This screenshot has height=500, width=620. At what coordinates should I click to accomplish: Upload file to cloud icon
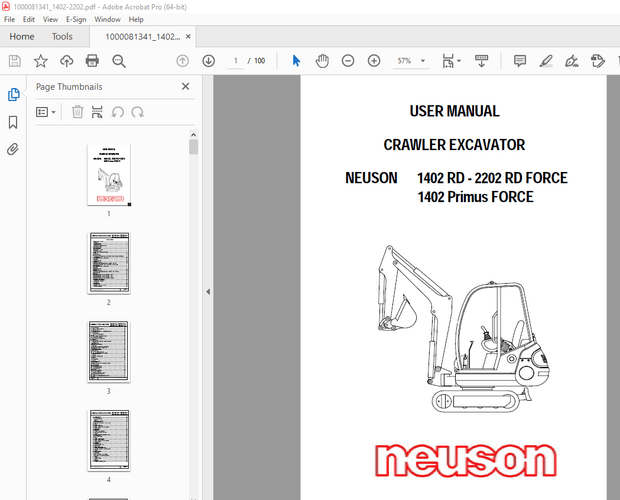66,61
